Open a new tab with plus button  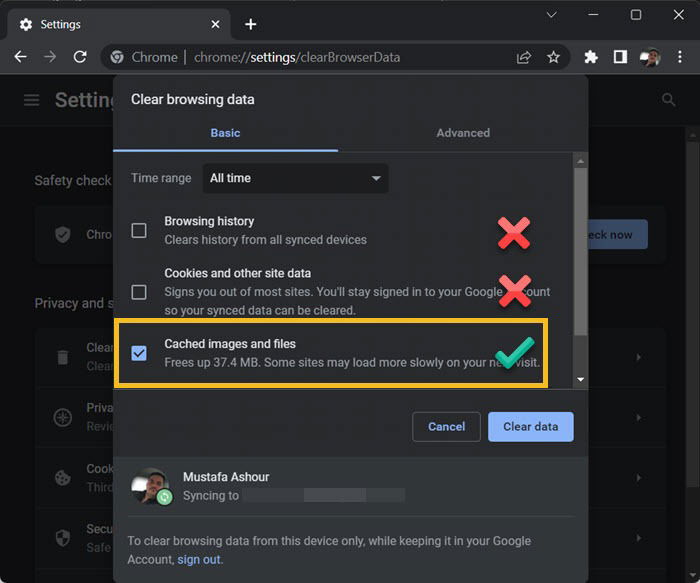click(x=251, y=24)
